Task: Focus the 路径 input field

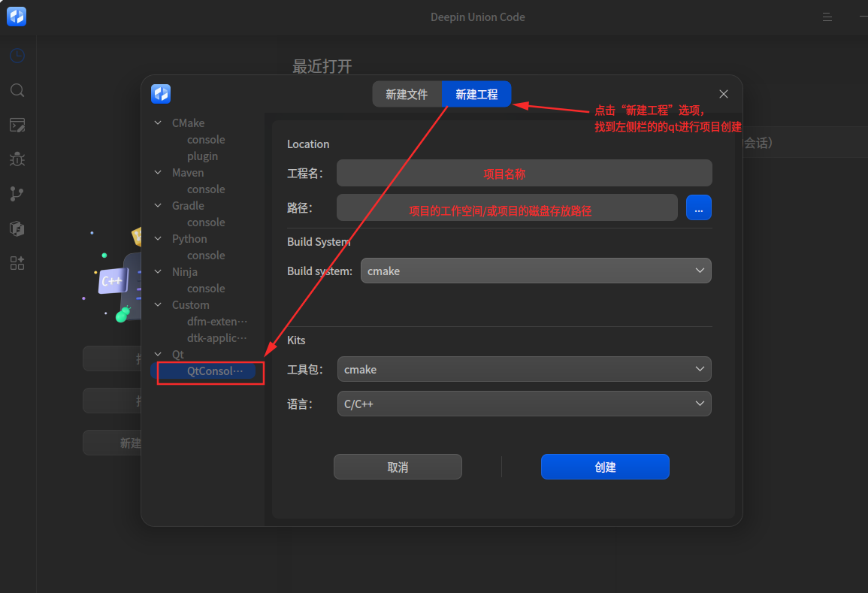Action: click(x=507, y=207)
